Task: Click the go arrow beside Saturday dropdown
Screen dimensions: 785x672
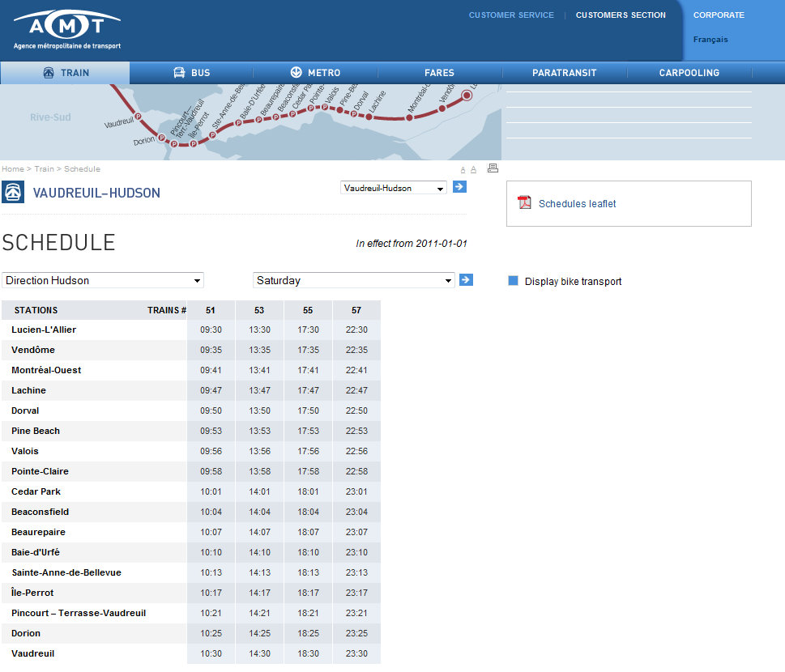Action: click(466, 279)
